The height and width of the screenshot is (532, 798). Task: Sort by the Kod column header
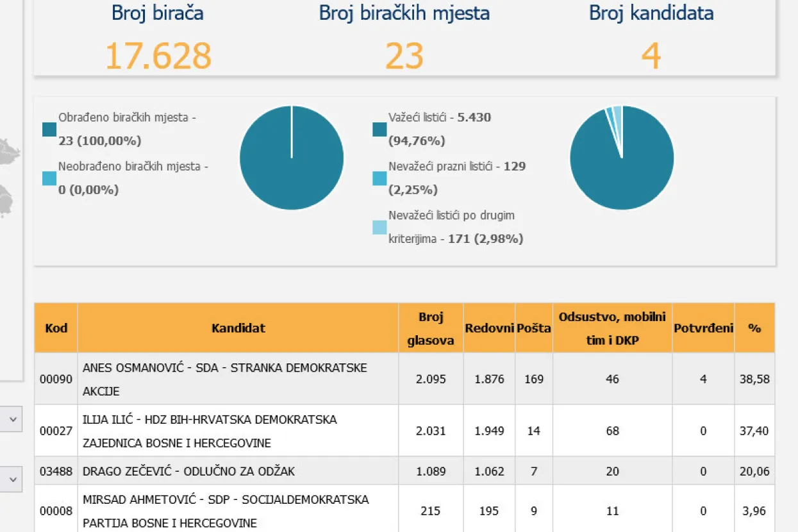[x=56, y=328]
